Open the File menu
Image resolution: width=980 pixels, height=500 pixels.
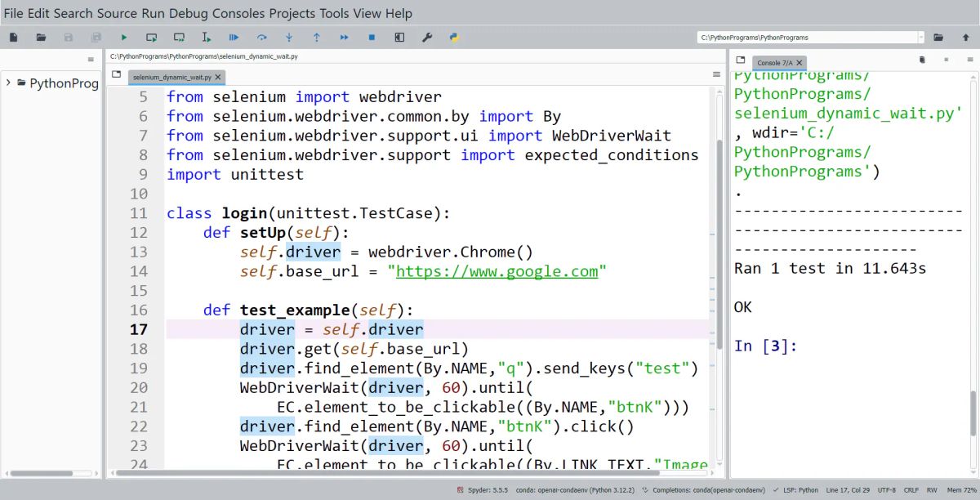coord(13,13)
